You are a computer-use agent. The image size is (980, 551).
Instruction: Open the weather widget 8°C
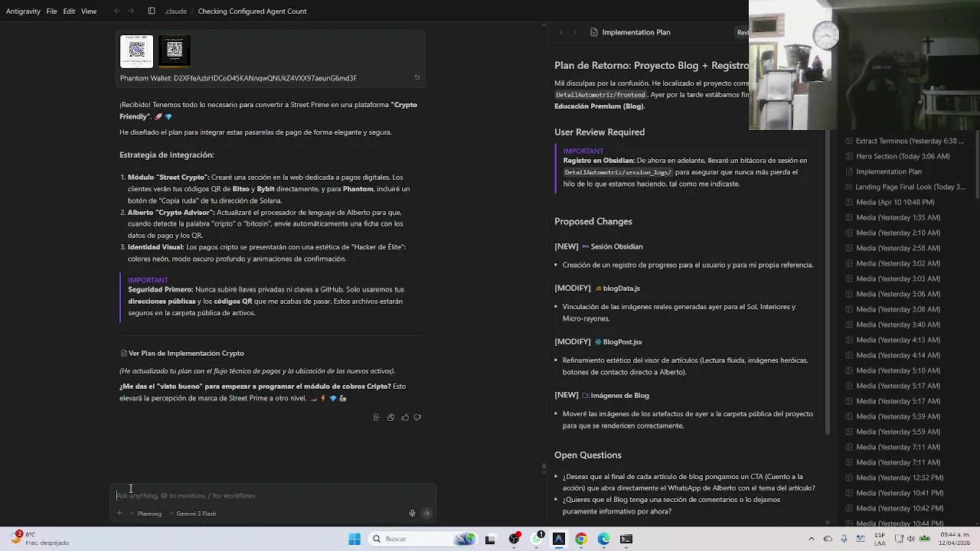(39, 539)
